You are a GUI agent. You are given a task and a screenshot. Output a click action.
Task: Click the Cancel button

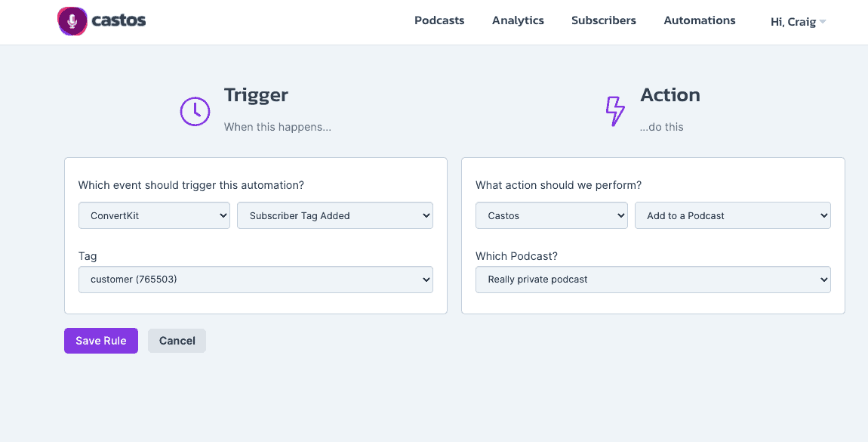177,341
